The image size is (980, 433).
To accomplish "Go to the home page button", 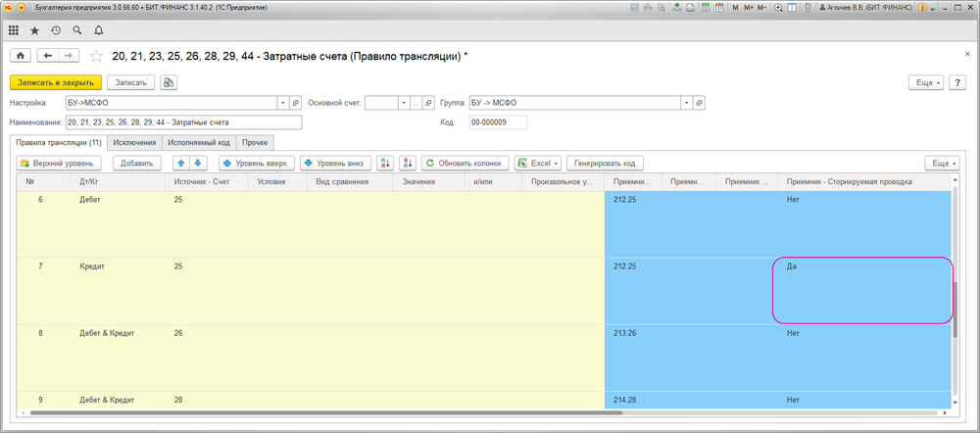I will click(x=21, y=56).
